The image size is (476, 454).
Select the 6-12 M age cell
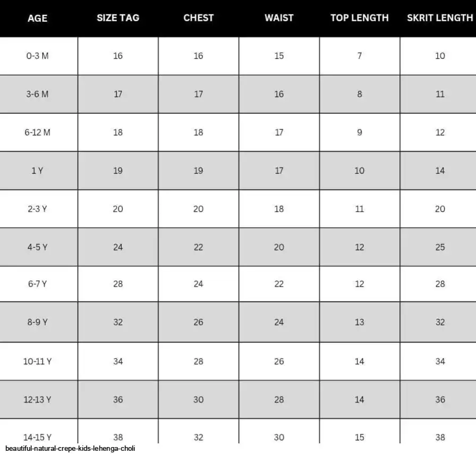[x=37, y=132]
